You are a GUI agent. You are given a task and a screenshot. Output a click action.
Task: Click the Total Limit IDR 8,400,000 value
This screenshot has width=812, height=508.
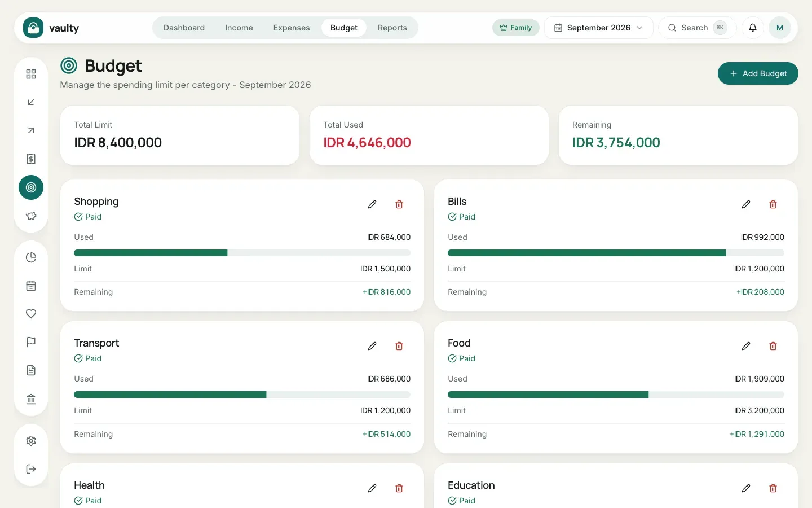(x=118, y=143)
